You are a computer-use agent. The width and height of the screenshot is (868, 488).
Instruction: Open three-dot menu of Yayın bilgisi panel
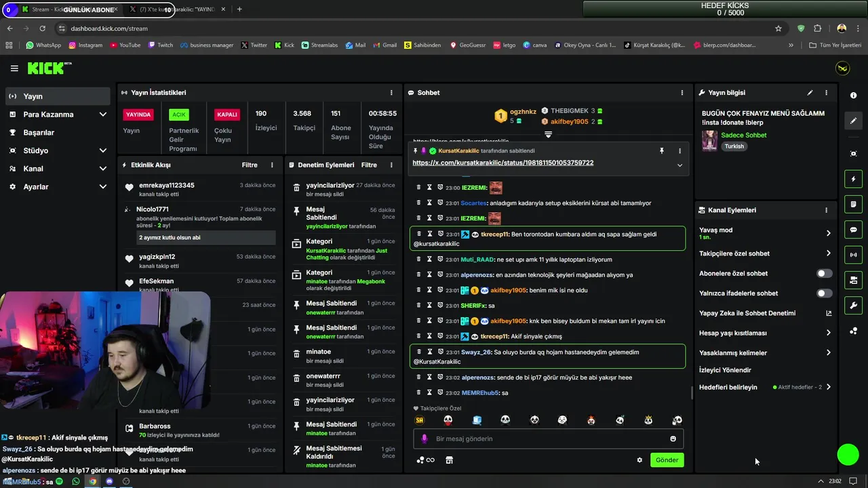(x=826, y=93)
